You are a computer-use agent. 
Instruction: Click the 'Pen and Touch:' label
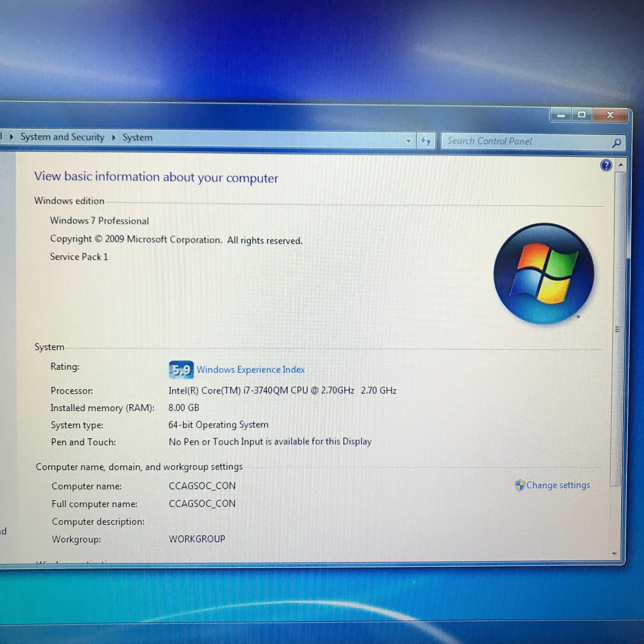coord(83,442)
